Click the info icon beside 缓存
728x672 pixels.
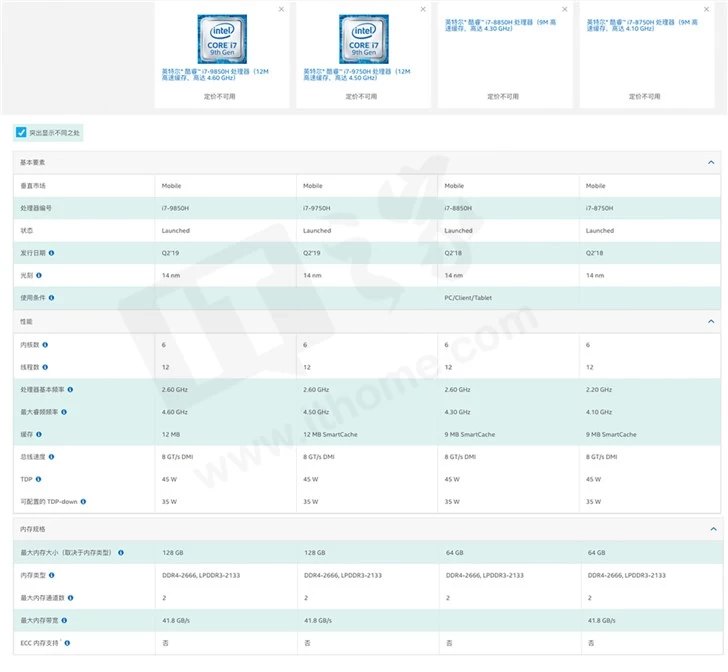pyautogui.click(x=38, y=434)
